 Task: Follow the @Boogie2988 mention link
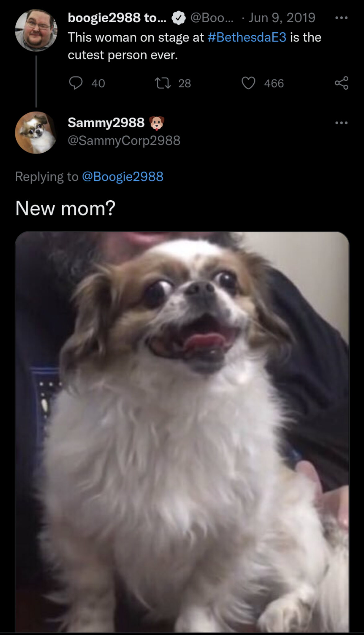coord(122,176)
